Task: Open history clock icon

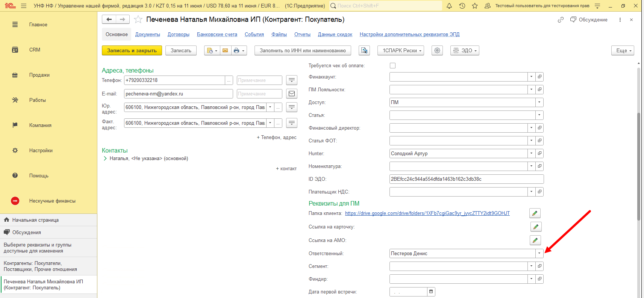Action: [462, 6]
